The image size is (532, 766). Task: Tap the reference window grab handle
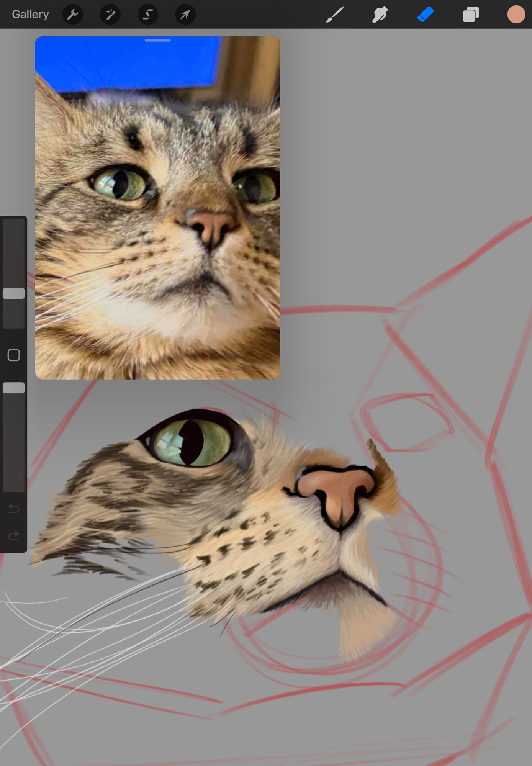tap(157, 40)
